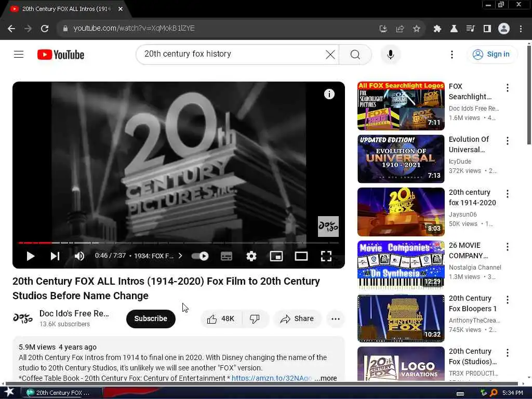Share this video
The image size is (532, 399).
point(297,318)
